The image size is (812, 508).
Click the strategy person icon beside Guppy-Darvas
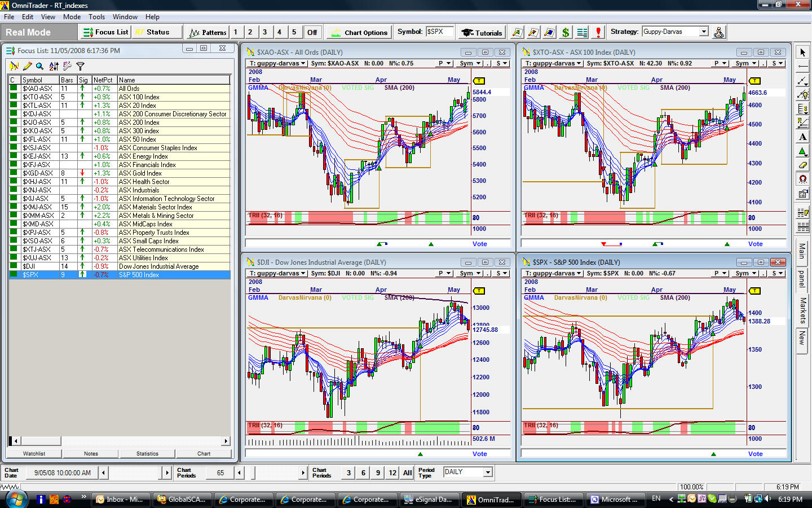click(718, 32)
